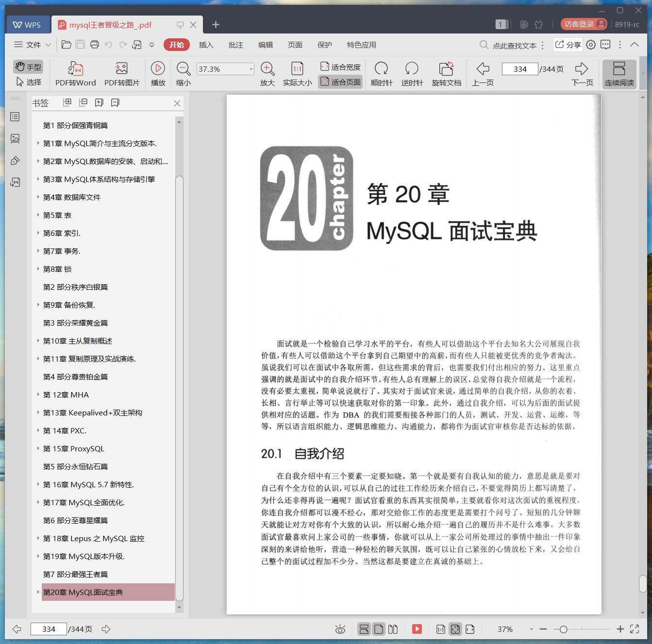
Task: Click red play button in status bar
Action: [x=417, y=629]
